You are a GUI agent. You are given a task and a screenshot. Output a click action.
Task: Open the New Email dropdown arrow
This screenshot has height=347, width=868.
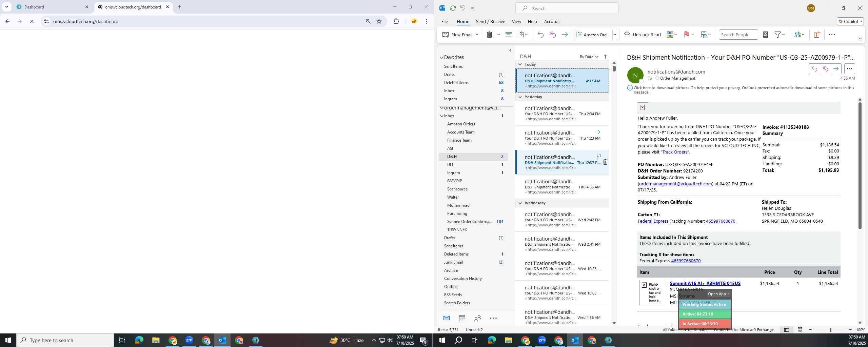[x=477, y=35]
